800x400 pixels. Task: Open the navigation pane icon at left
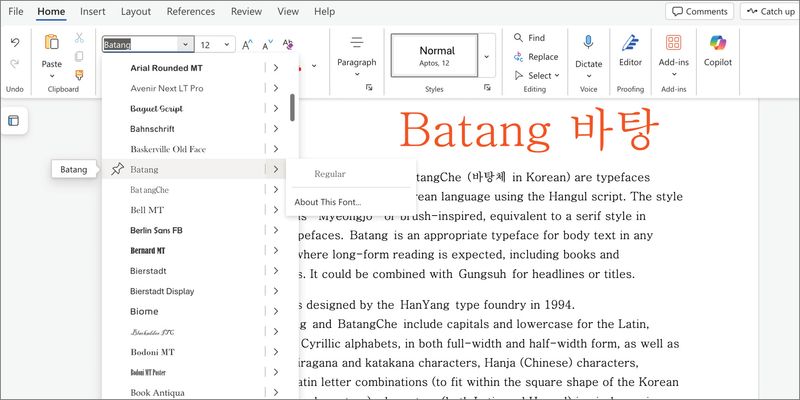[13, 121]
